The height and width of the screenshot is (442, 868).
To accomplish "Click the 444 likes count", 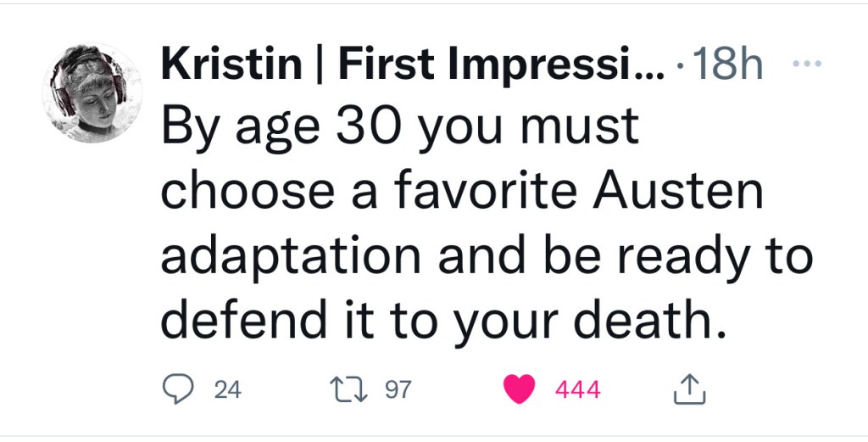I will coord(577,390).
